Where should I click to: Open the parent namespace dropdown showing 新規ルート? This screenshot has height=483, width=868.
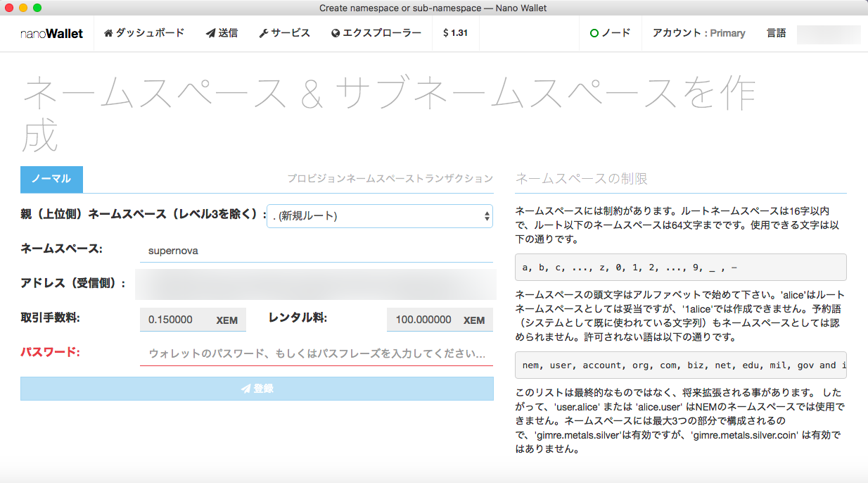pos(380,216)
